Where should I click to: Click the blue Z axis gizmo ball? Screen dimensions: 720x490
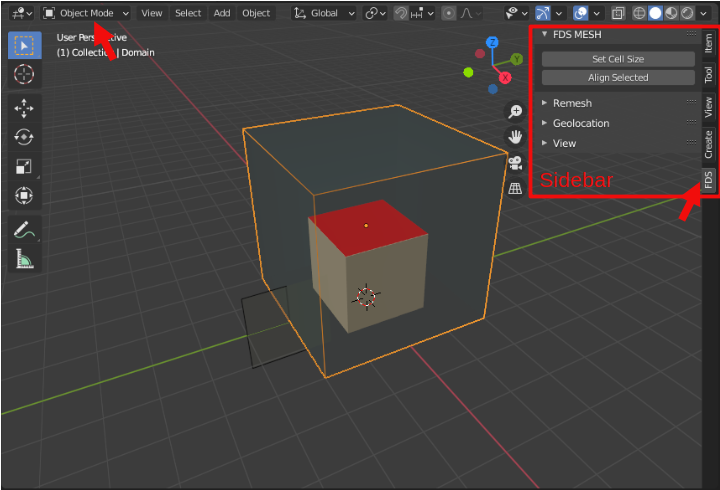click(x=492, y=43)
